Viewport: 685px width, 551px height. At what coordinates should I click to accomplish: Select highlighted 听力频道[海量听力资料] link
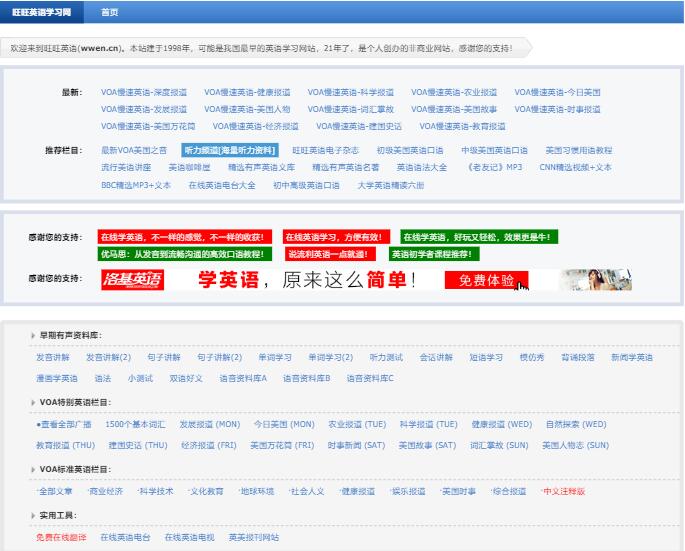pos(229,150)
